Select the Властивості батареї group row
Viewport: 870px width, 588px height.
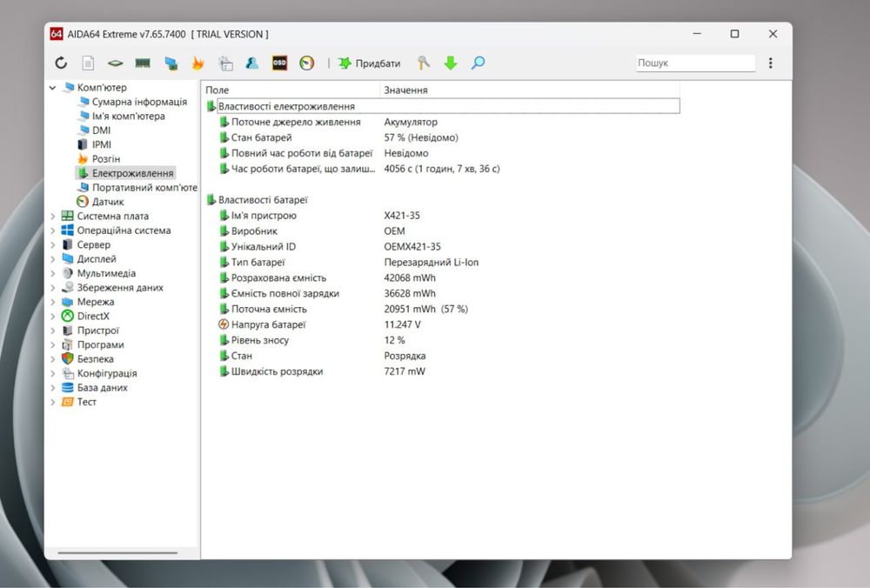tap(442, 200)
